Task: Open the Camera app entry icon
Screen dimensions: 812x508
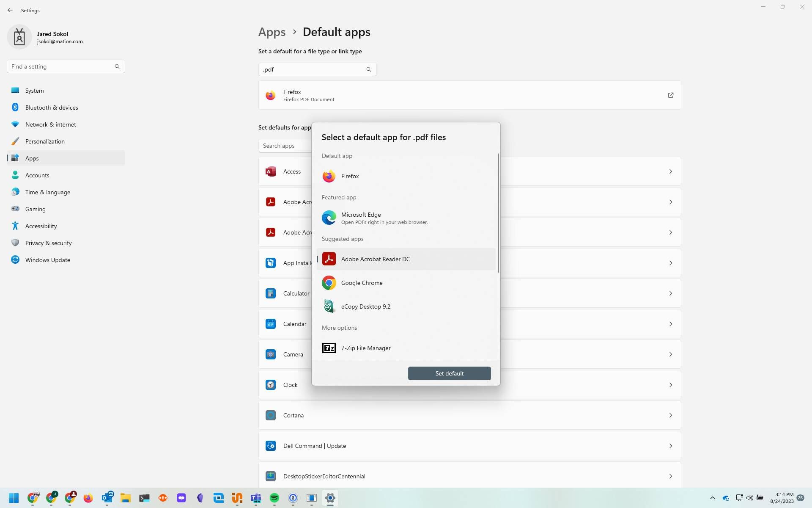Action: 271,354
